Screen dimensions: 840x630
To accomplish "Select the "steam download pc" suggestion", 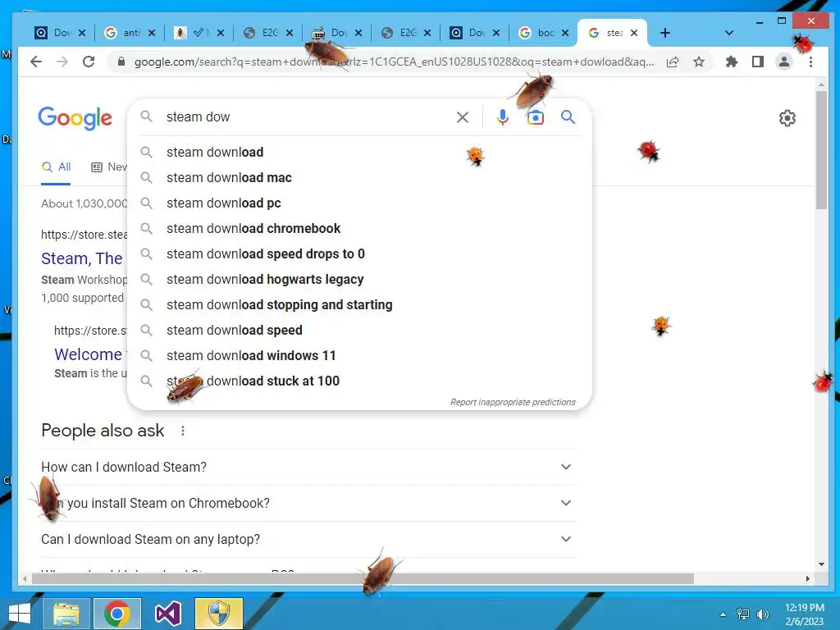I will tap(359, 203).
